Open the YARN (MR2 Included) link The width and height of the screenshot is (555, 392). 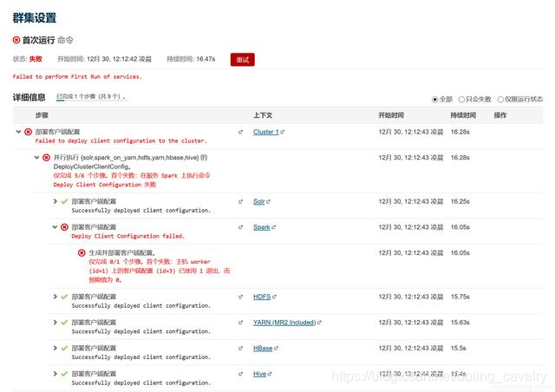[284, 323]
